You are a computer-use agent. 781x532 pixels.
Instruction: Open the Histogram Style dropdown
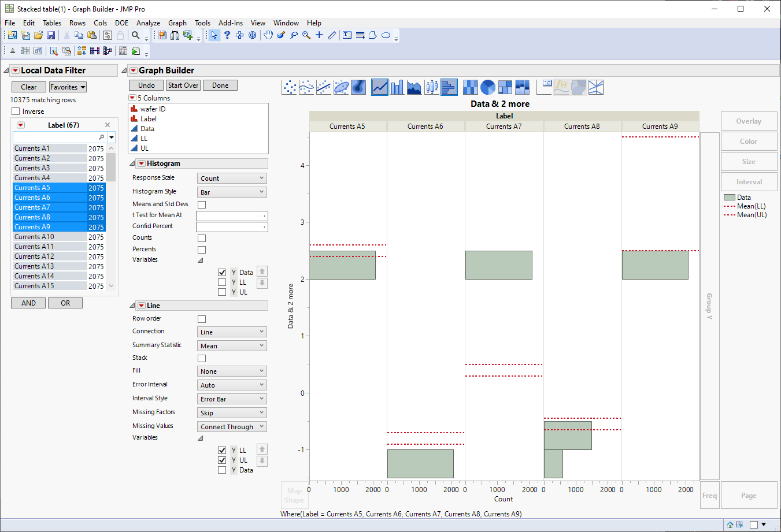(x=231, y=191)
